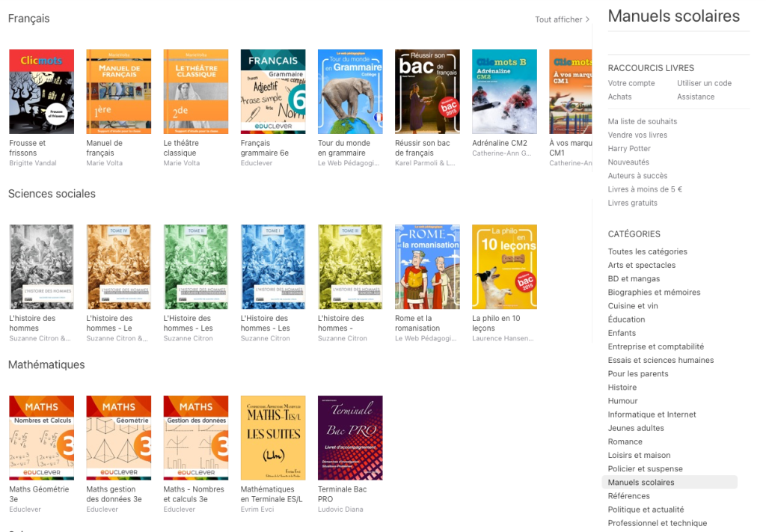Open the Frousse et frissons book cover
766x532 pixels.
[41, 91]
